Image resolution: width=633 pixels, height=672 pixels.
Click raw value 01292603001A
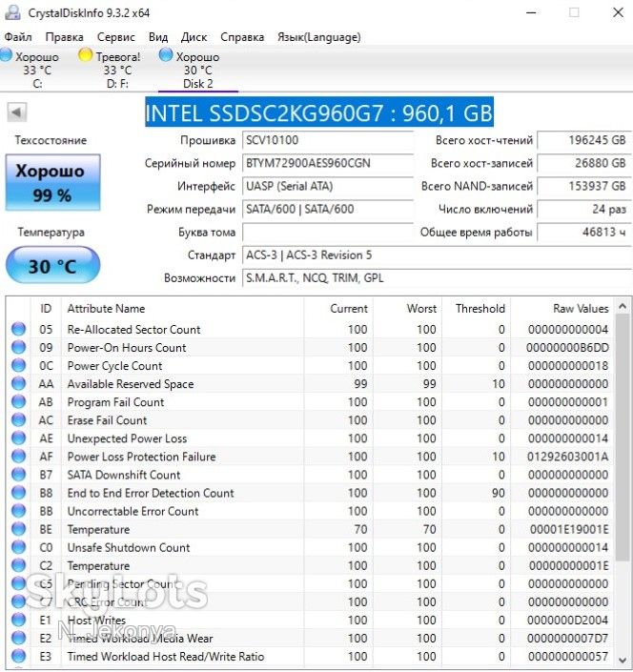pos(567,457)
